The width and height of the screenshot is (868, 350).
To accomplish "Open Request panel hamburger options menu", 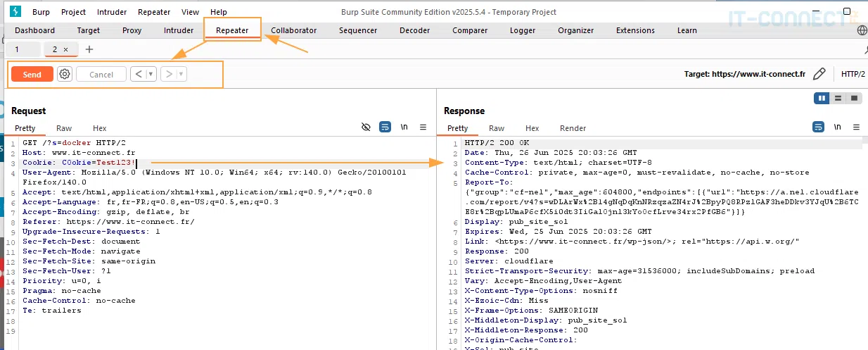I will tap(423, 127).
